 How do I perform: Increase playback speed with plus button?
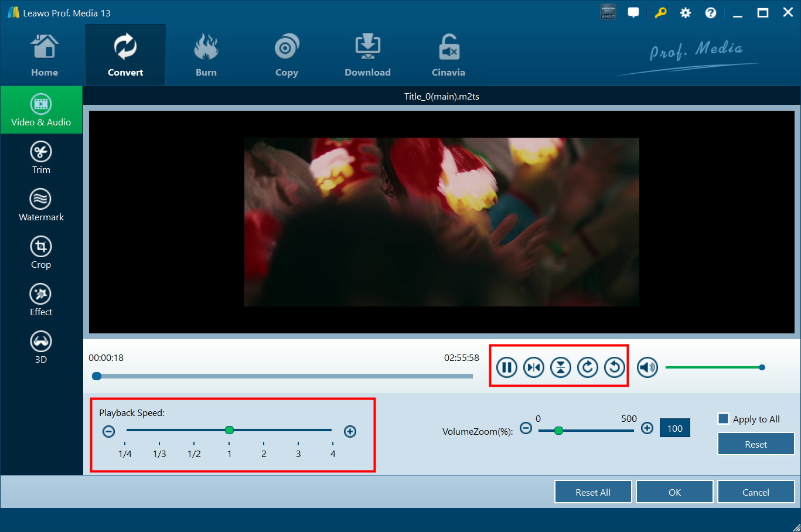tap(350, 431)
